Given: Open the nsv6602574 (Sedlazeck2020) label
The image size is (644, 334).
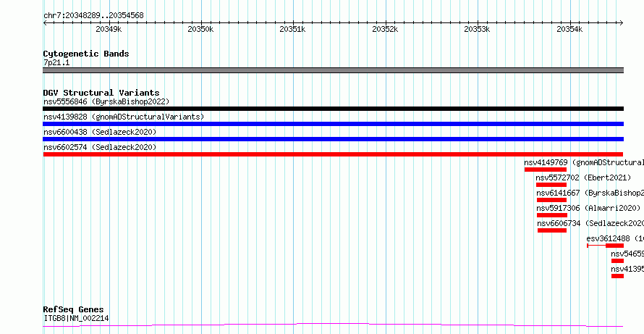Looking at the screenshot, I should click(x=100, y=147).
